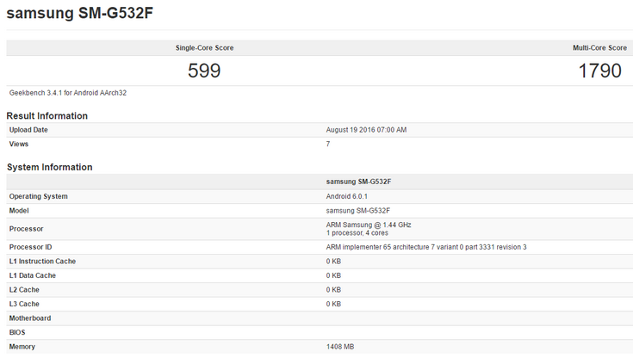
Task: Select 'ARM Samsung @ 1.44 GHz' processor text
Action: click(369, 225)
